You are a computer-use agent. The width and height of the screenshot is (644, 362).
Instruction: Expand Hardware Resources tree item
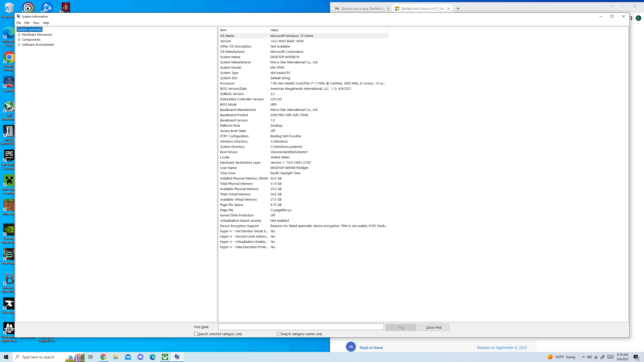point(19,34)
